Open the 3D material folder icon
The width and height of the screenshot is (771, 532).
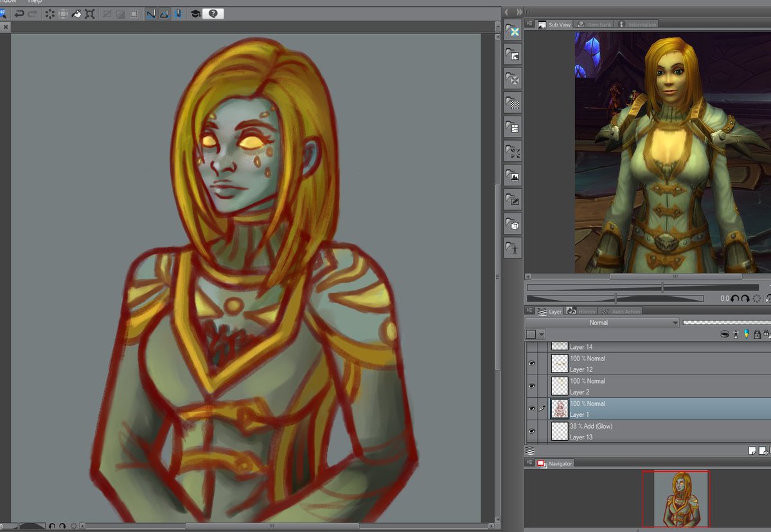point(512,224)
